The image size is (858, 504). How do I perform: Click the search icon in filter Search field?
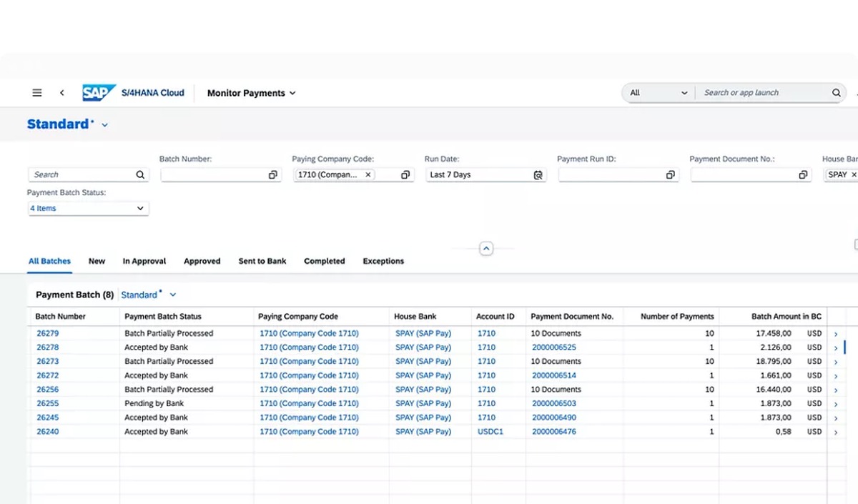[x=140, y=174]
